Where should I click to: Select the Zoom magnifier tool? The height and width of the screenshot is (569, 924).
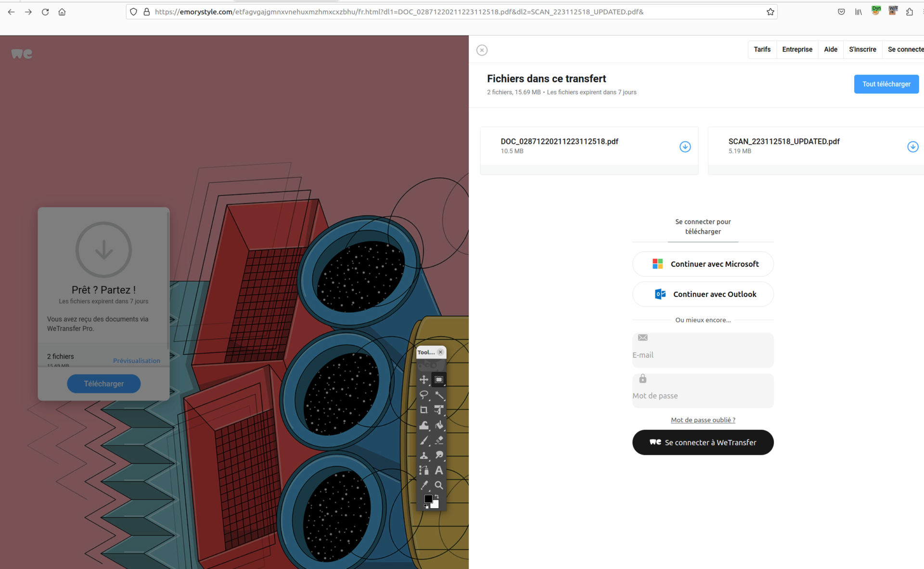coord(439,485)
